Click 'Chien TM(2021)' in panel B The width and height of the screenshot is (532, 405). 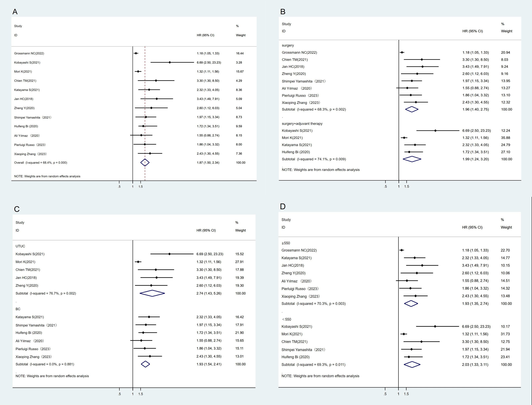295,60
